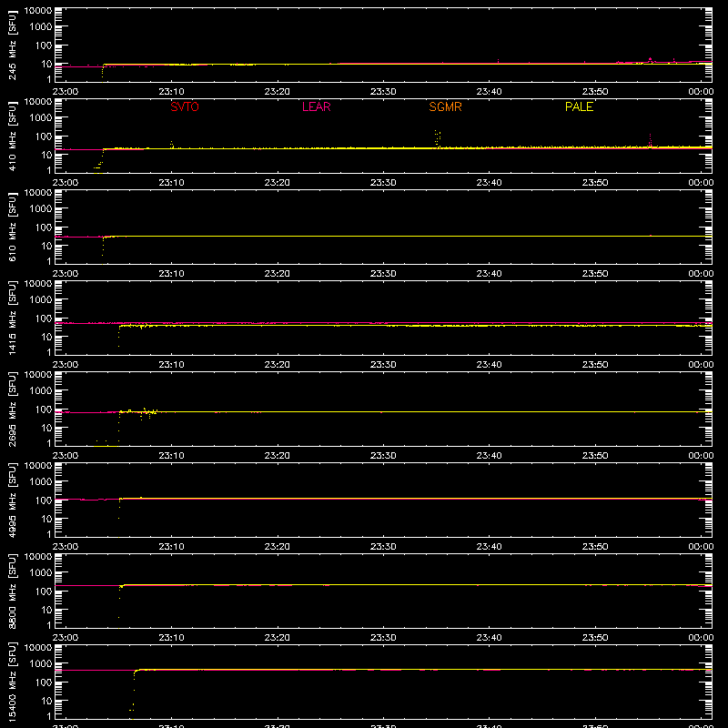Click 23:10 label under 410 MHz panel
Image resolution: width=728 pixels, height=728 pixels.
[171, 183]
